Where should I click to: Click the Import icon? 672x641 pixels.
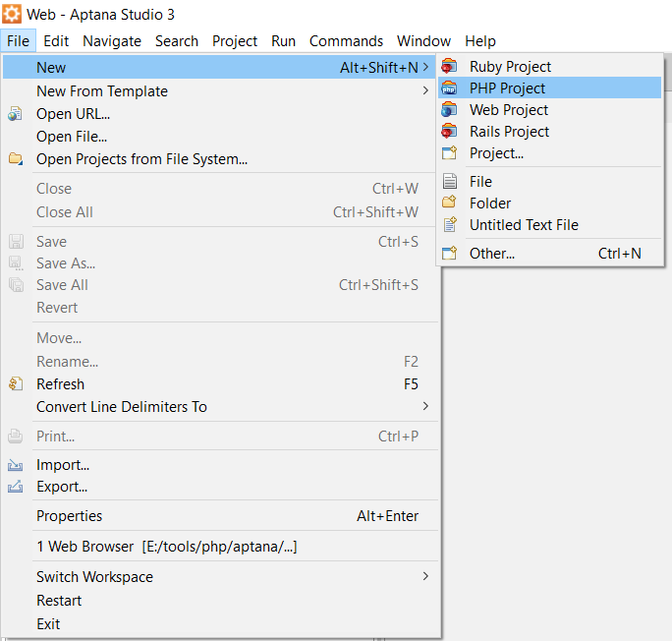point(15,465)
